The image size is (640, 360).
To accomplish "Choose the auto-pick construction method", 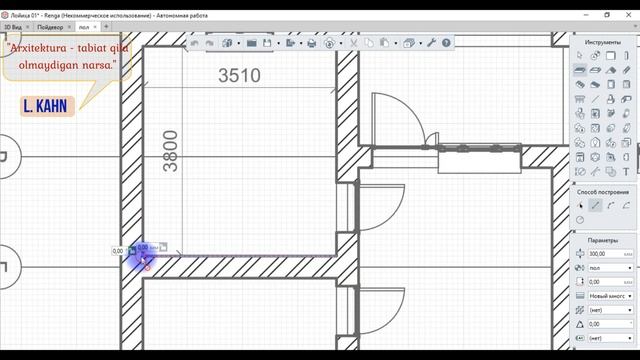I will click(580, 206).
